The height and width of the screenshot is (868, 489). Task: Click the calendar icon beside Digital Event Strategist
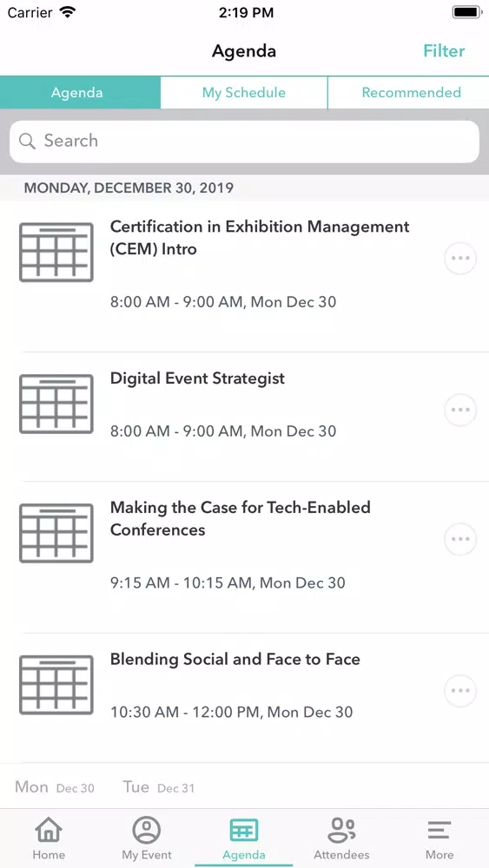56,404
